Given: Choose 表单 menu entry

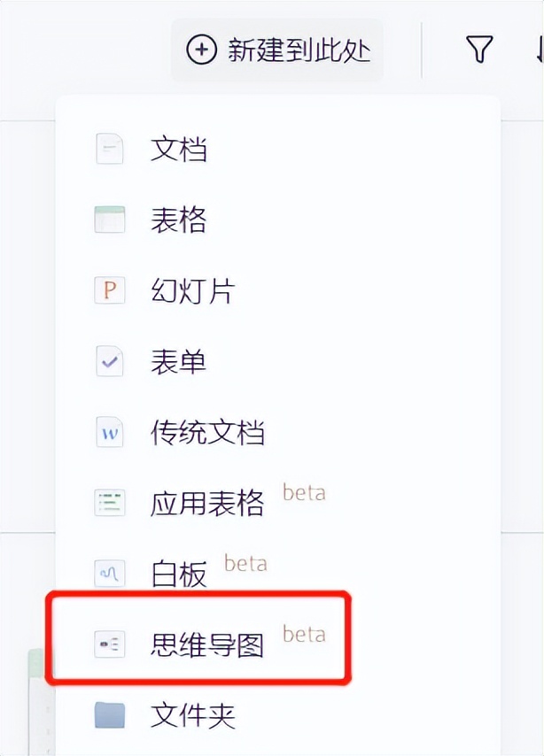Looking at the screenshot, I should (277, 361).
